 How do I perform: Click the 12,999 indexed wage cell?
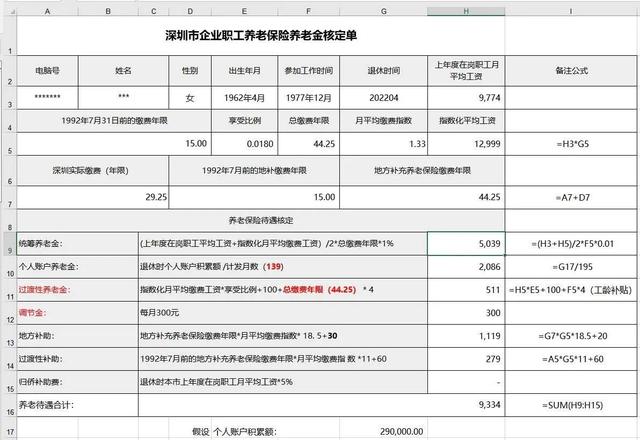(x=466, y=144)
